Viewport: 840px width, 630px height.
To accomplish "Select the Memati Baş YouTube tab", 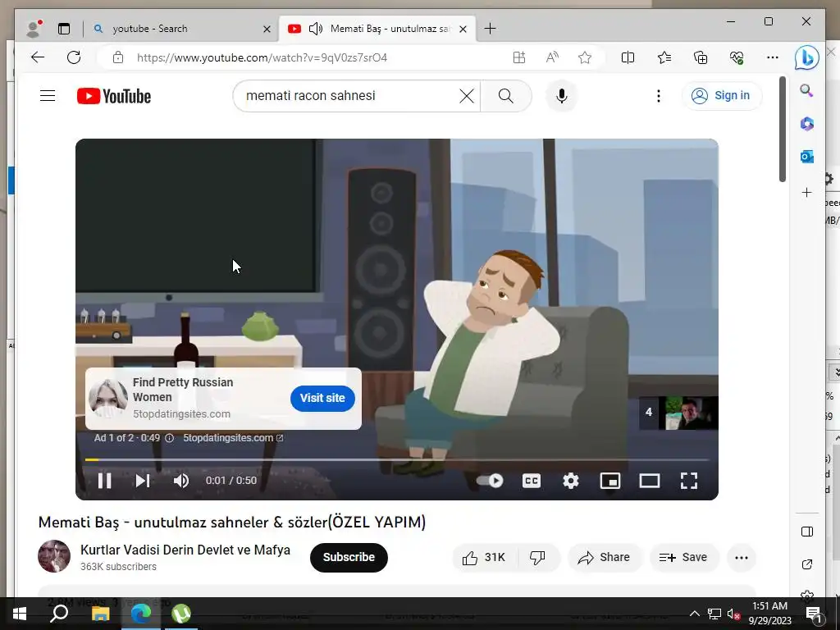I will (377, 29).
